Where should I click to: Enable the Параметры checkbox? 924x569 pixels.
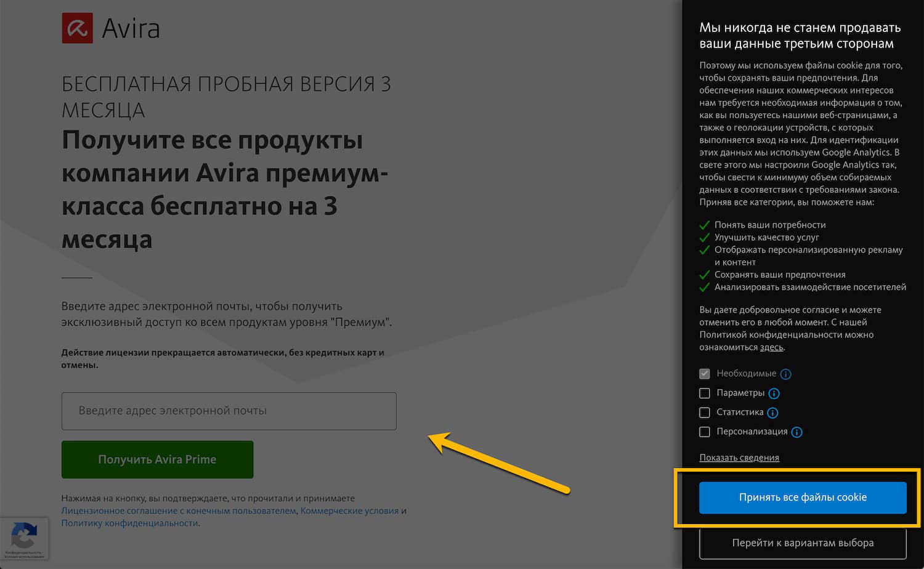coord(705,393)
